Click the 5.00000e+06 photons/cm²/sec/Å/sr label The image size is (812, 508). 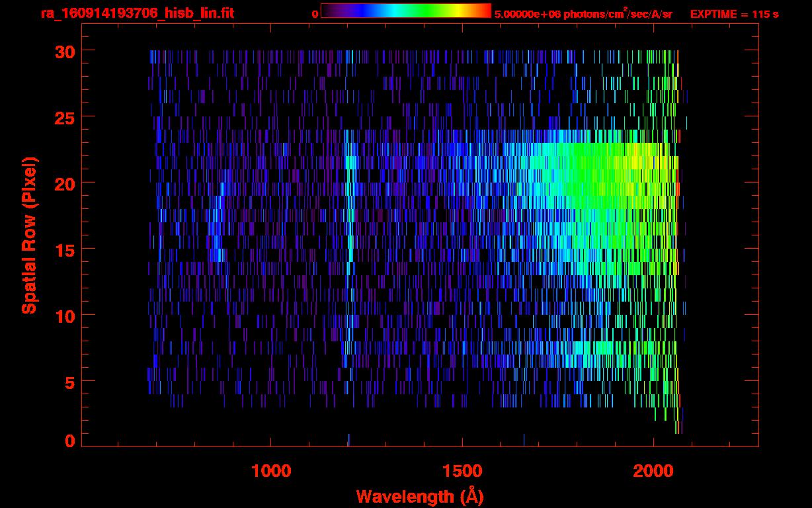point(583,13)
